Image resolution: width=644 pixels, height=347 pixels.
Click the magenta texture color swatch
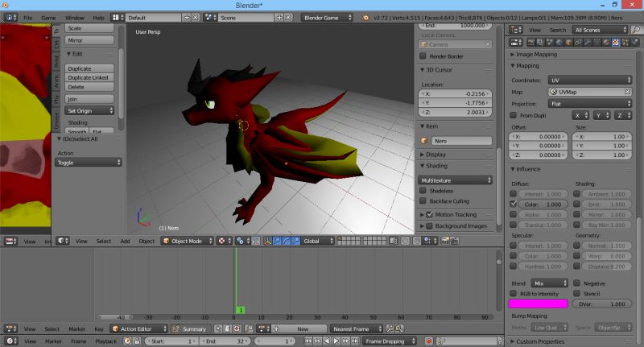(538, 304)
